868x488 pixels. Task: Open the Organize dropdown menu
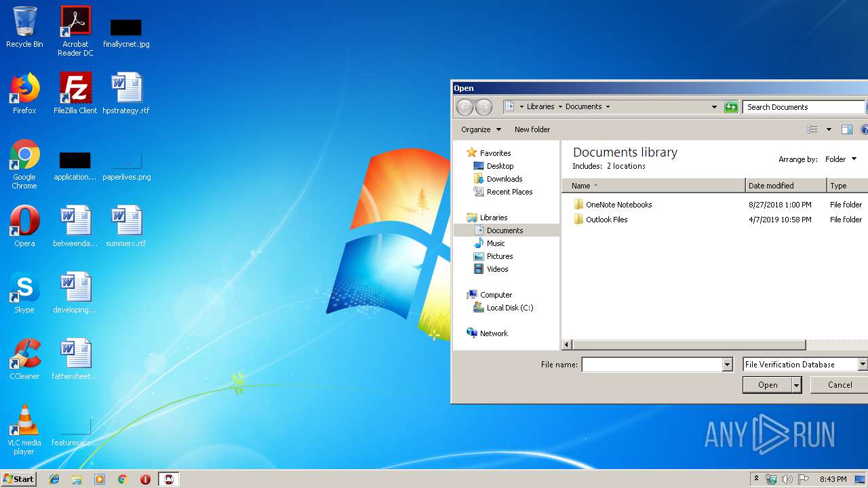point(481,129)
